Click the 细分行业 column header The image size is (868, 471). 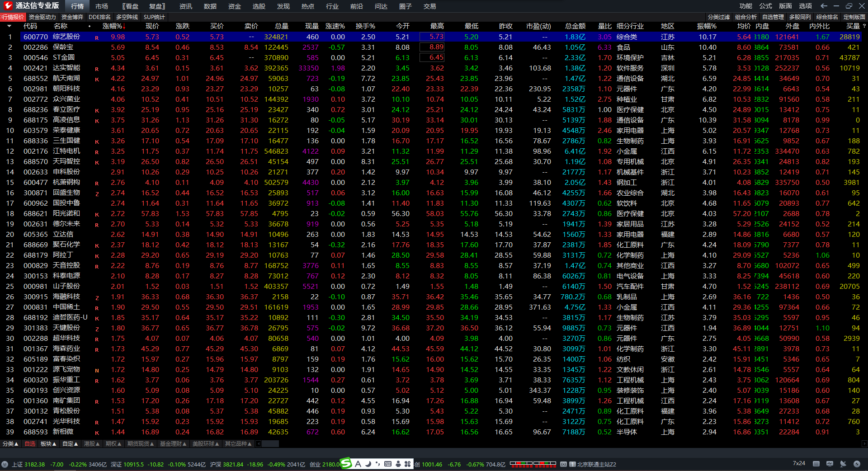pyautogui.click(x=630, y=26)
